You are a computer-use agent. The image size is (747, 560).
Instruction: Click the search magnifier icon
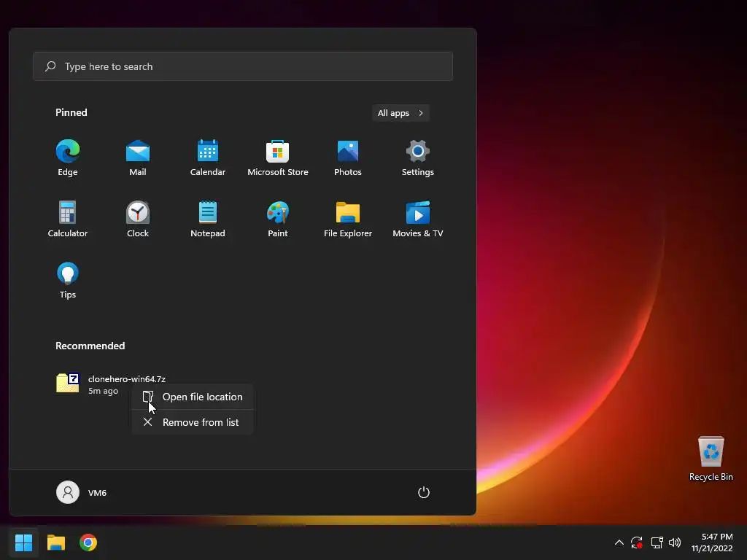click(x=50, y=66)
